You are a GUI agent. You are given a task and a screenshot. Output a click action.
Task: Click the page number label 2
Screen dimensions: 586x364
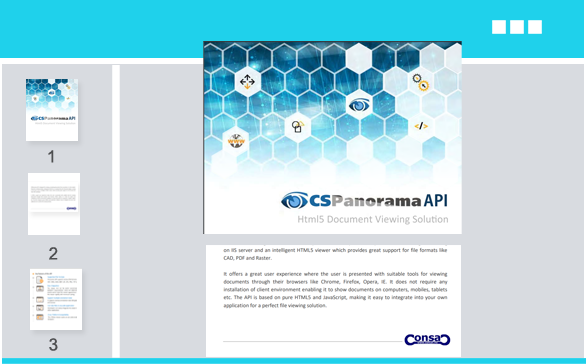(x=53, y=254)
